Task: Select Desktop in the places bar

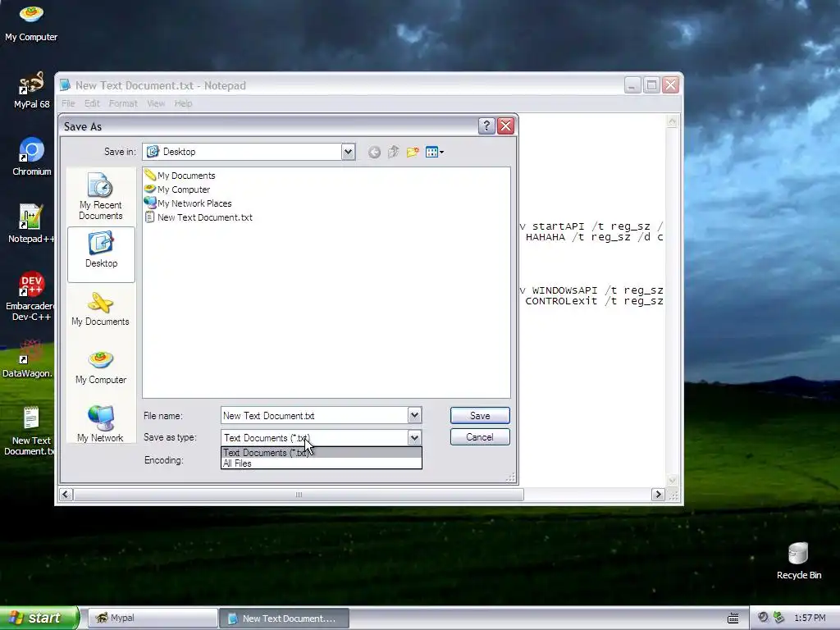Action: (101, 254)
